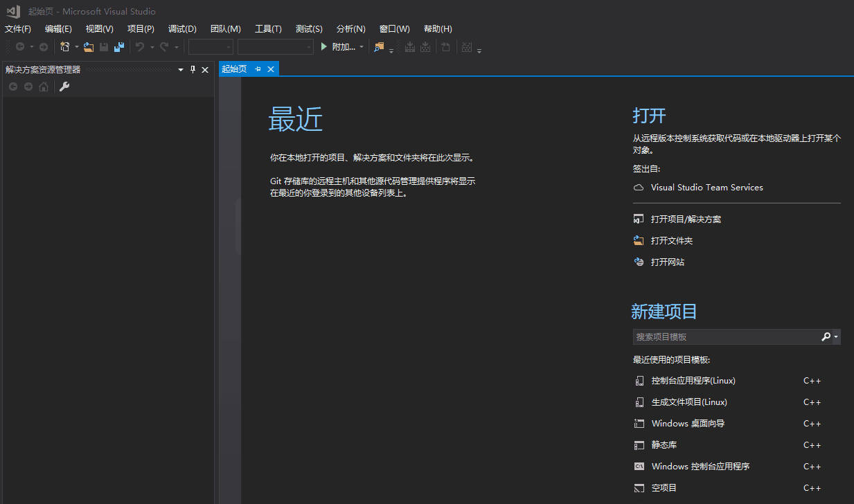Close the Solution Explorer panel
Screen dimensions: 854x504
[205, 70]
